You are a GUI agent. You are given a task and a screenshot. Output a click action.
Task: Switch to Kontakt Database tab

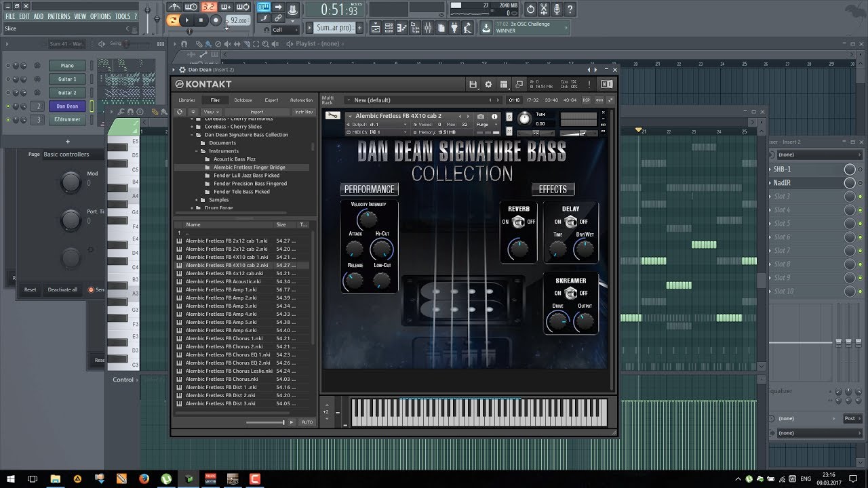(243, 100)
